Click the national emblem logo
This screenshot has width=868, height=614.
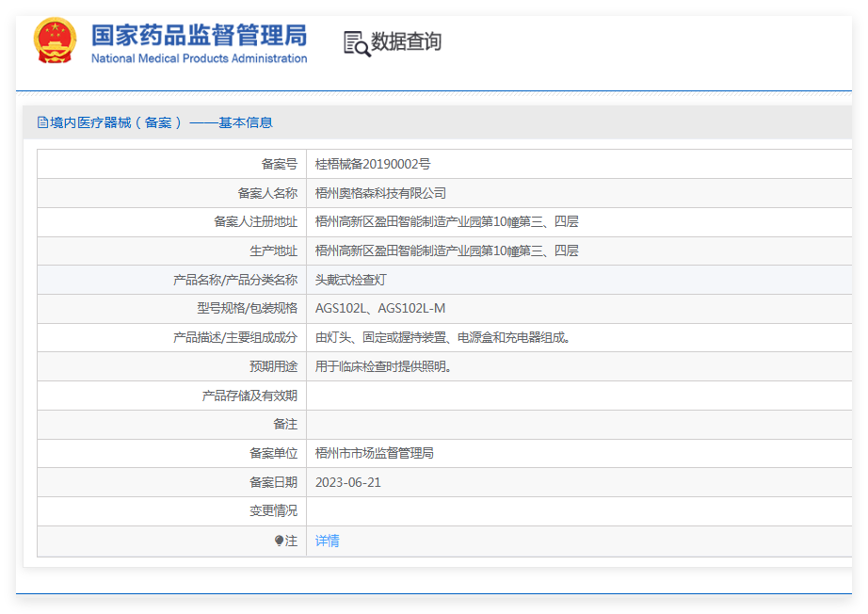pyautogui.click(x=55, y=41)
